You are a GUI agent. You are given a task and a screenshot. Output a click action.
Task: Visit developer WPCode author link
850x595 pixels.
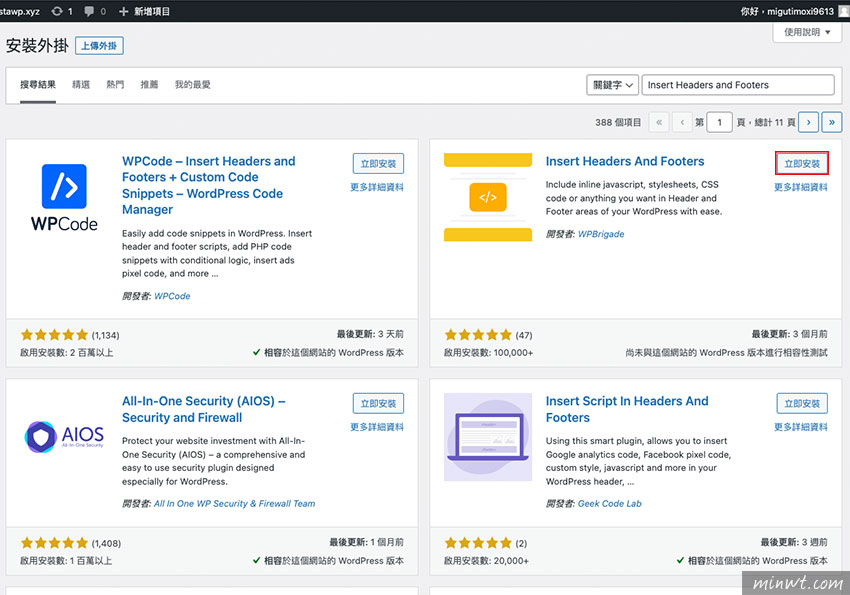pos(172,296)
